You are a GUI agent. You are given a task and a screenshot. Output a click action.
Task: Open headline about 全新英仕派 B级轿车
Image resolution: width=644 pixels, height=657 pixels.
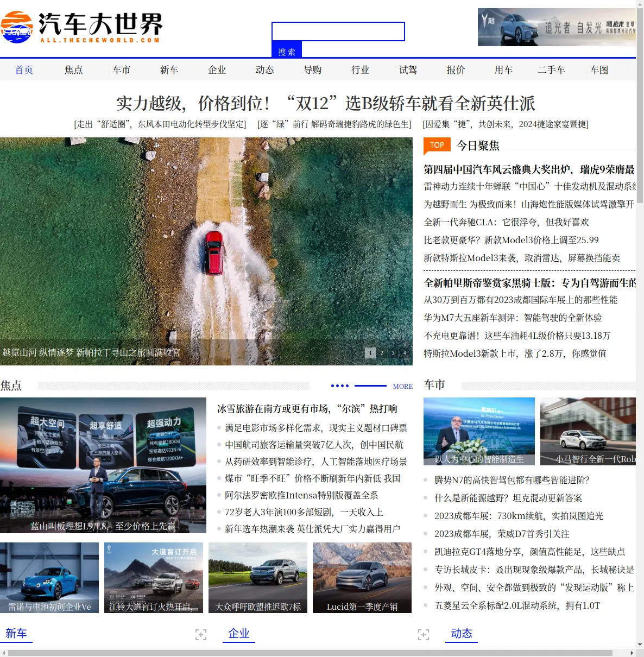point(326,103)
